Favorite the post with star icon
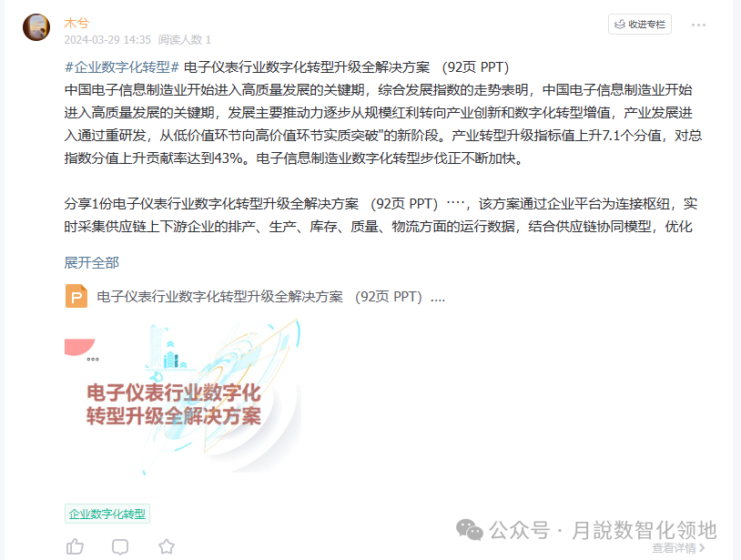This screenshot has width=741, height=560. coord(167,546)
